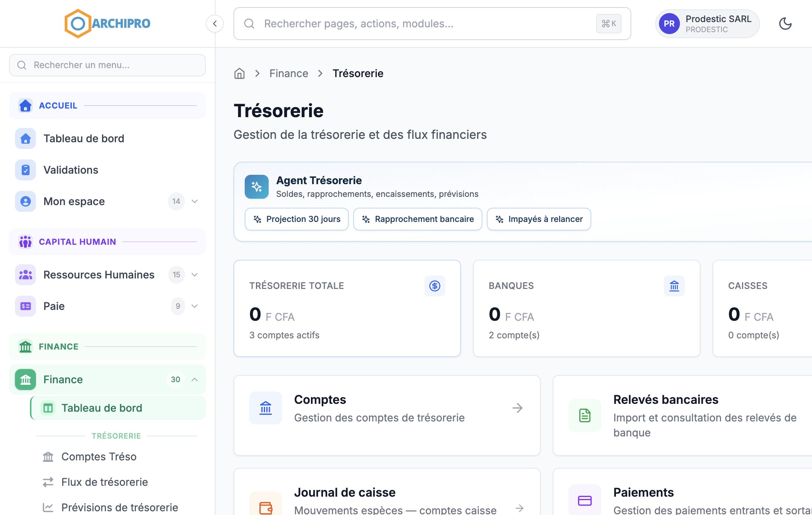Expand the Ressources Humaines chevron
The height and width of the screenshot is (515, 812).
(195, 275)
